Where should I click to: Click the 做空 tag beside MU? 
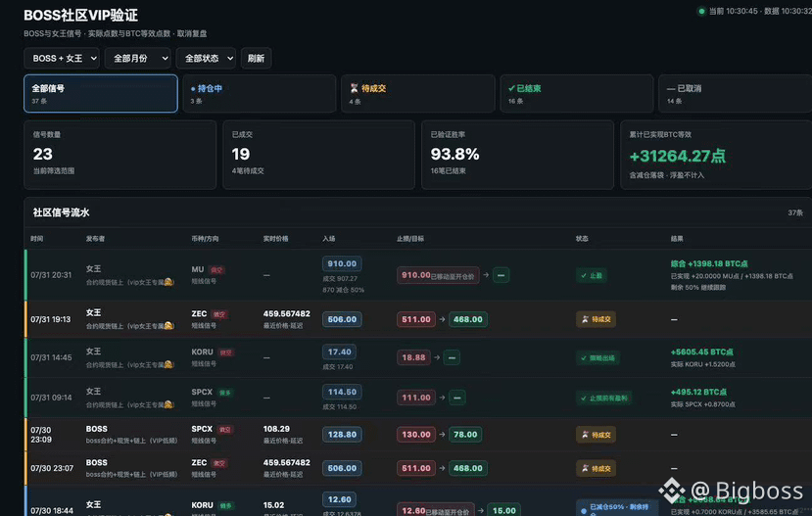216,269
